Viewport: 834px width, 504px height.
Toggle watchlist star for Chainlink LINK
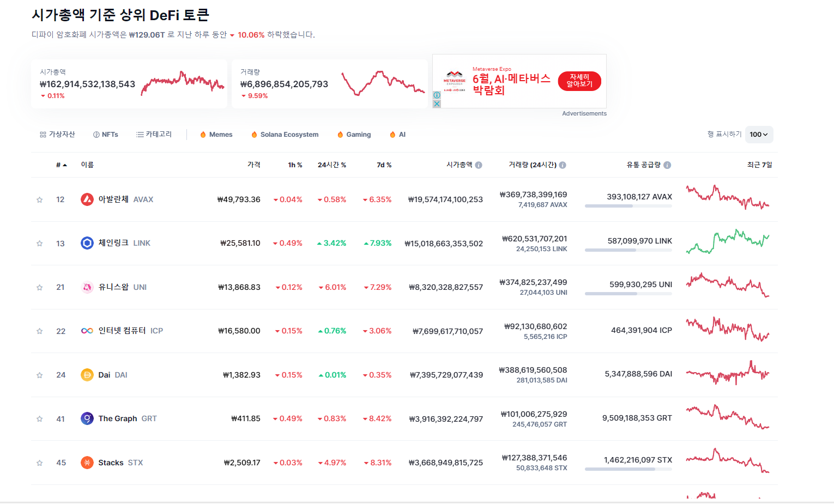click(39, 244)
